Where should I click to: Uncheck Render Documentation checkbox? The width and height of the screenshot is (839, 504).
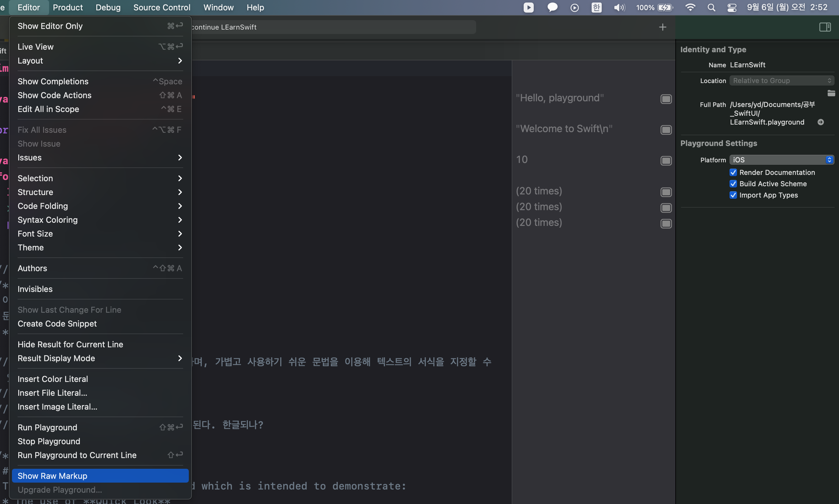tap(733, 172)
